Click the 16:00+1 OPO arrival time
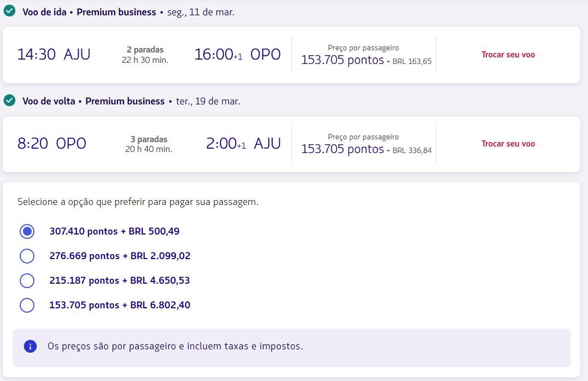The width and height of the screenshot is (588, 381). point(237,54)
